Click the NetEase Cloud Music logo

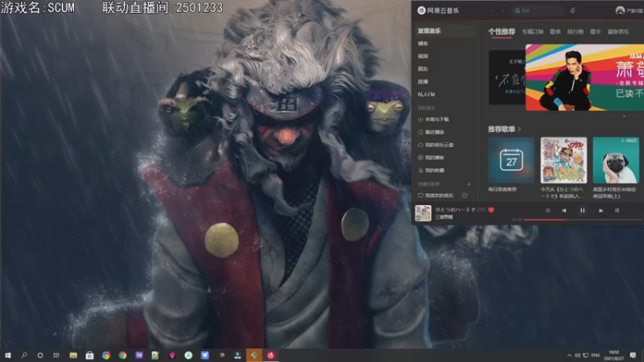(438, 10)
